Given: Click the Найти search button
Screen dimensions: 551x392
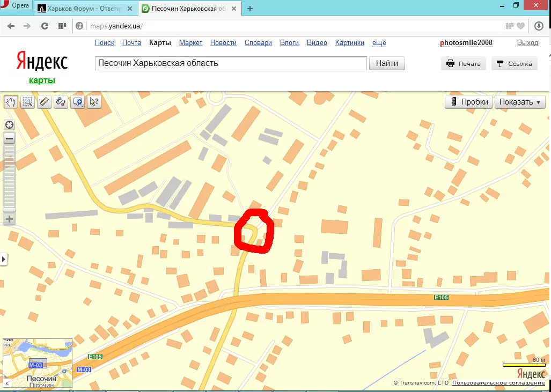Looking at the screenshot, I should click(387, 63).
